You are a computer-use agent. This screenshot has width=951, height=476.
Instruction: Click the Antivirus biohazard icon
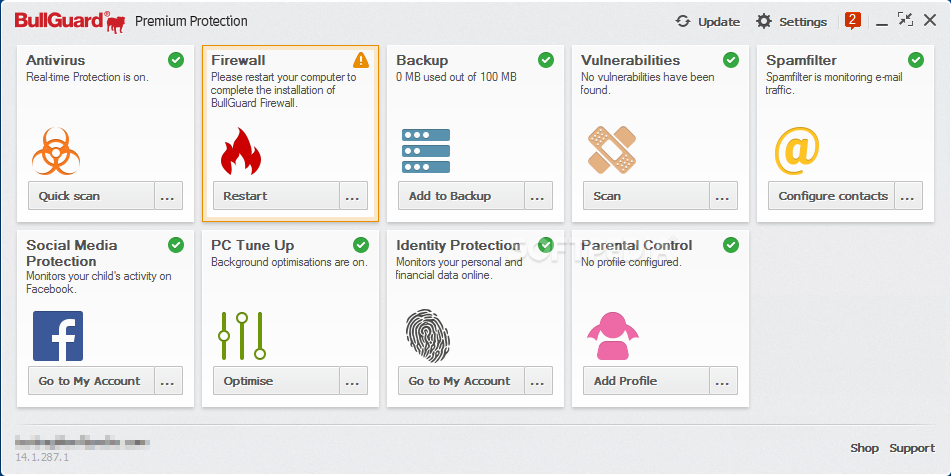[x=56, y=151]
